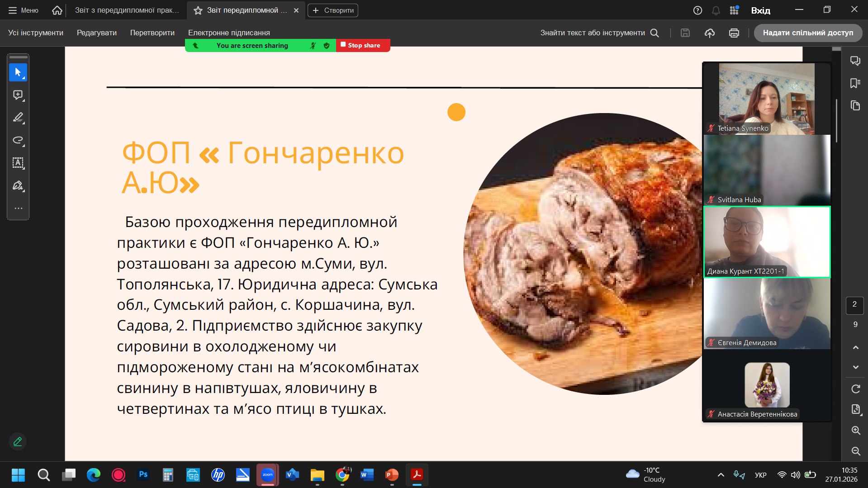This screenshot has width=868, height=488.
Task: Click Надати спільний доступ button
Action: pyautogui.click(x=807, y=33)
